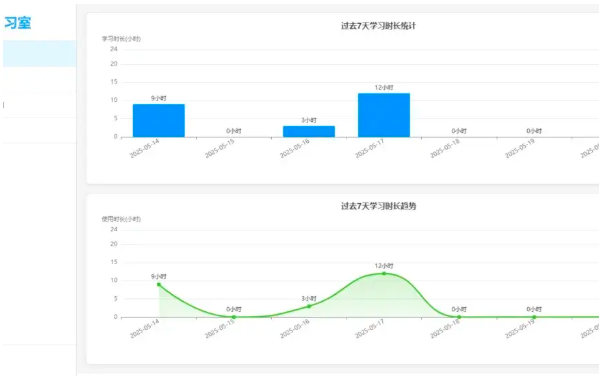Viewport: 611px width, 376px height.
Task: Click the 2025-05-16 date label under the bar chart
Action: [x=295, y=149]
